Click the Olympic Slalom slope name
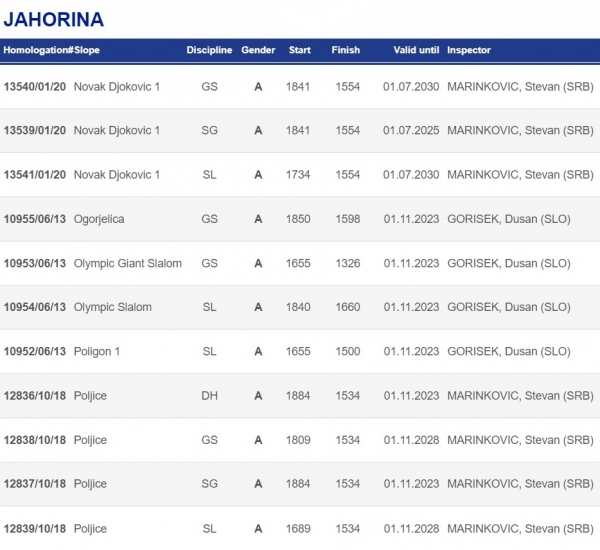The height and width of the screenshot is (550, 600). pyautogui.click(x=113, y=307)
